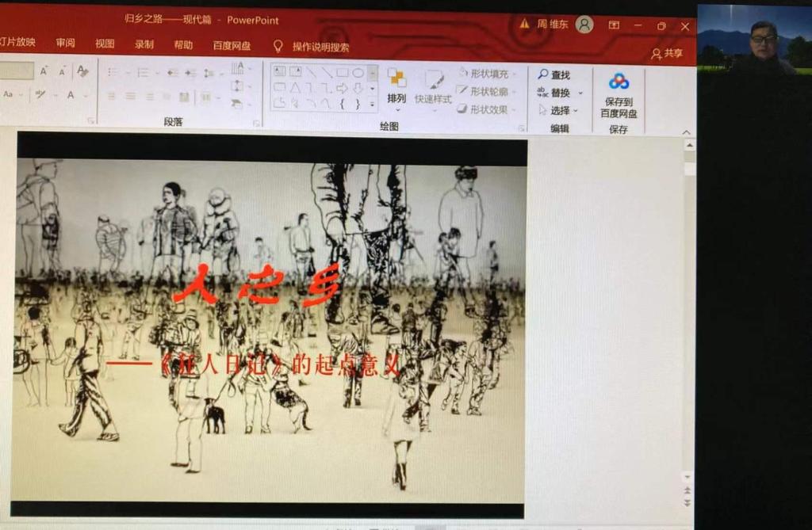
Task: Click the slide's red title text 人之乡
Action: (256, 287)
